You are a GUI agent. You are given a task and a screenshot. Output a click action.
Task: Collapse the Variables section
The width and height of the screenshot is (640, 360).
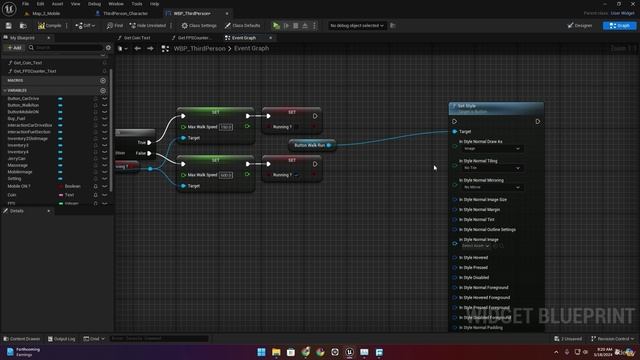point(4,91)
